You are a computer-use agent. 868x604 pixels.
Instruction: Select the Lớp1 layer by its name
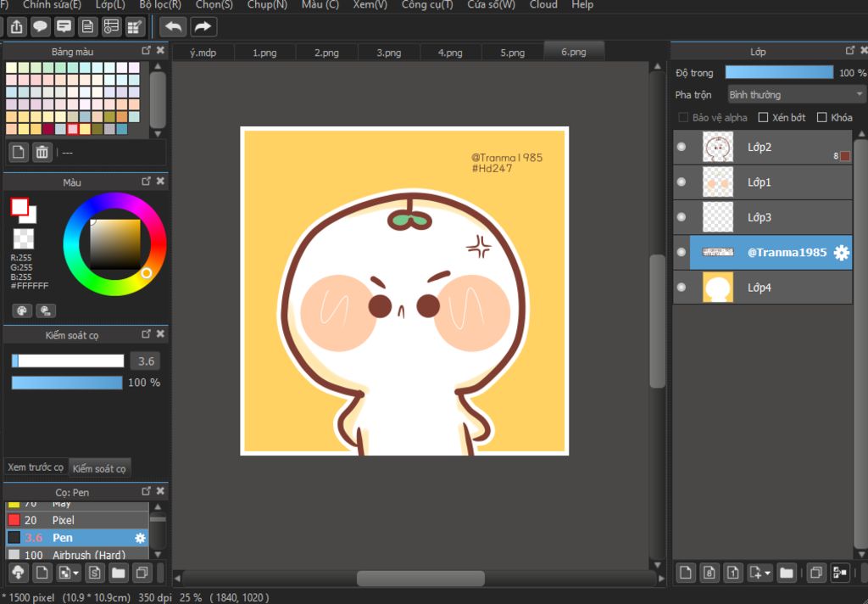coord(759,182)
